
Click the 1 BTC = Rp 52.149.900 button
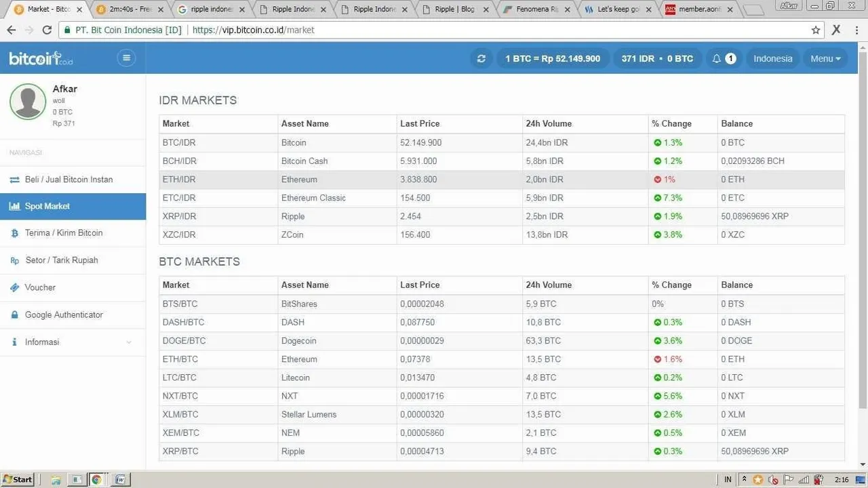pyautogui.click(x=553, y=59)
